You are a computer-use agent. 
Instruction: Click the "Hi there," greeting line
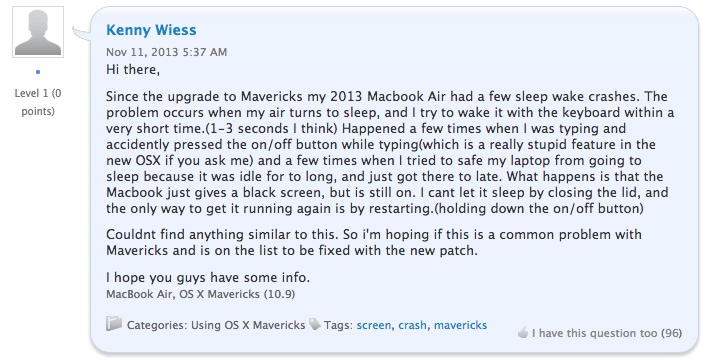[x=133, y=70]
